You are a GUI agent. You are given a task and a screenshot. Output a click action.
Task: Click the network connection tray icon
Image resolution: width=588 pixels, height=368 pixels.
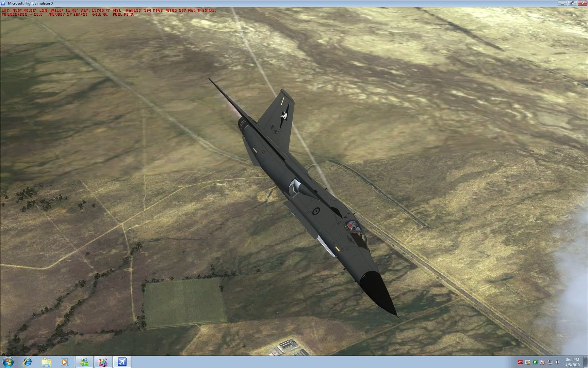(550, 362)
